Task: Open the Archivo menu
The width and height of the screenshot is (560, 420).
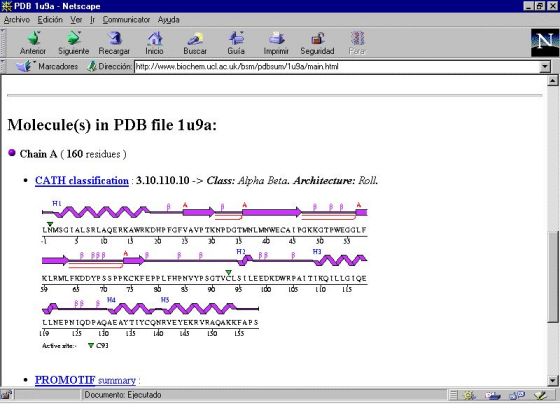Action: [17, 20]
